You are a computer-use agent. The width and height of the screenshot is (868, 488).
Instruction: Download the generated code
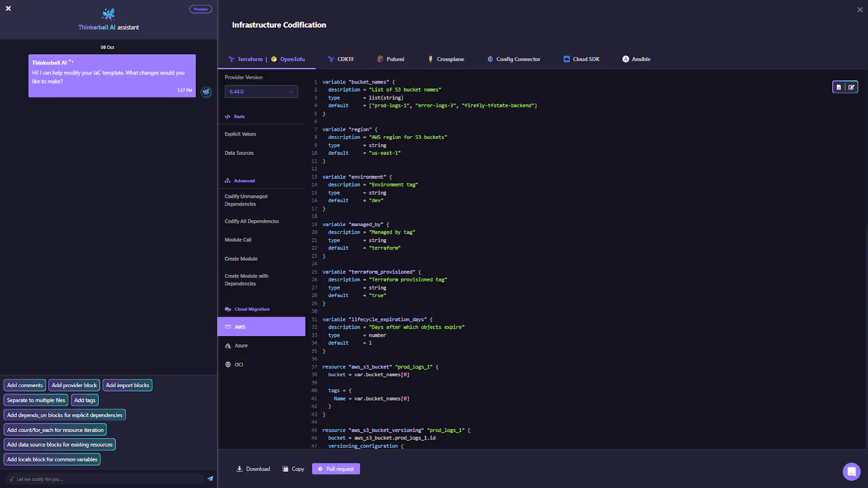point(253,469)
